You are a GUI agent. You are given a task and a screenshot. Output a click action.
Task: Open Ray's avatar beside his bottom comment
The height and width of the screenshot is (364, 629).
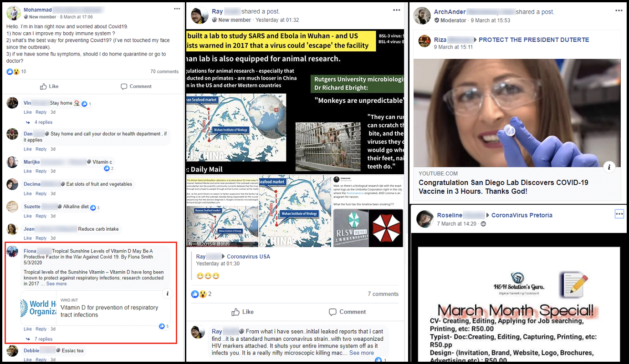[197, 332]
